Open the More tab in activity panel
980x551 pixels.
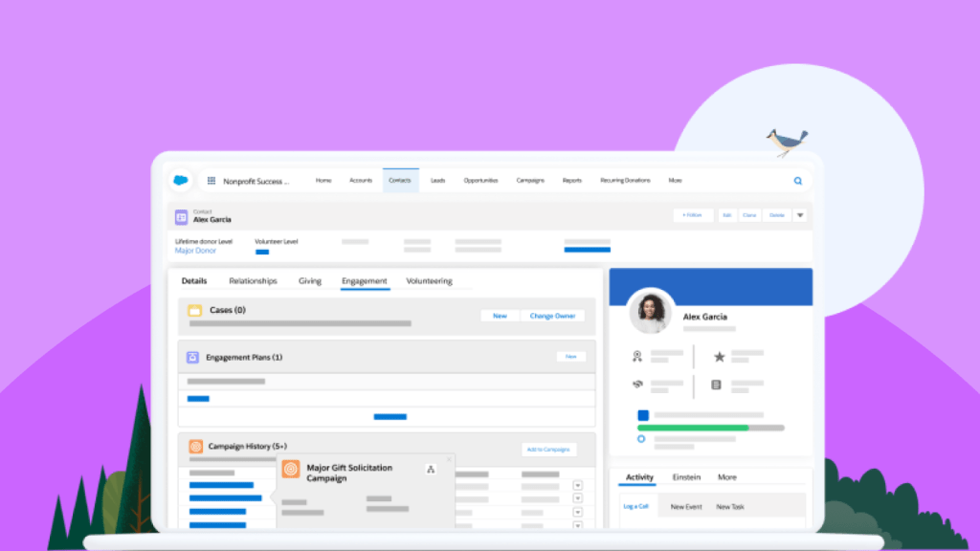click(727, 477)
